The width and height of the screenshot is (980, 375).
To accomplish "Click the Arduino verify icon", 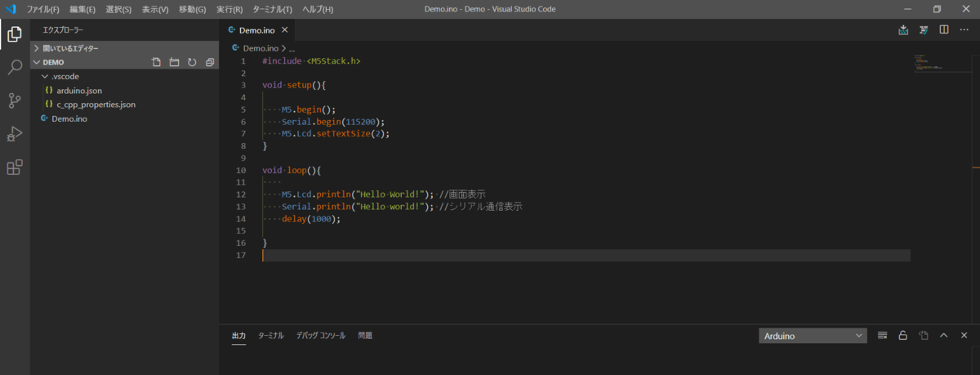I will click(x=924, y=30).
